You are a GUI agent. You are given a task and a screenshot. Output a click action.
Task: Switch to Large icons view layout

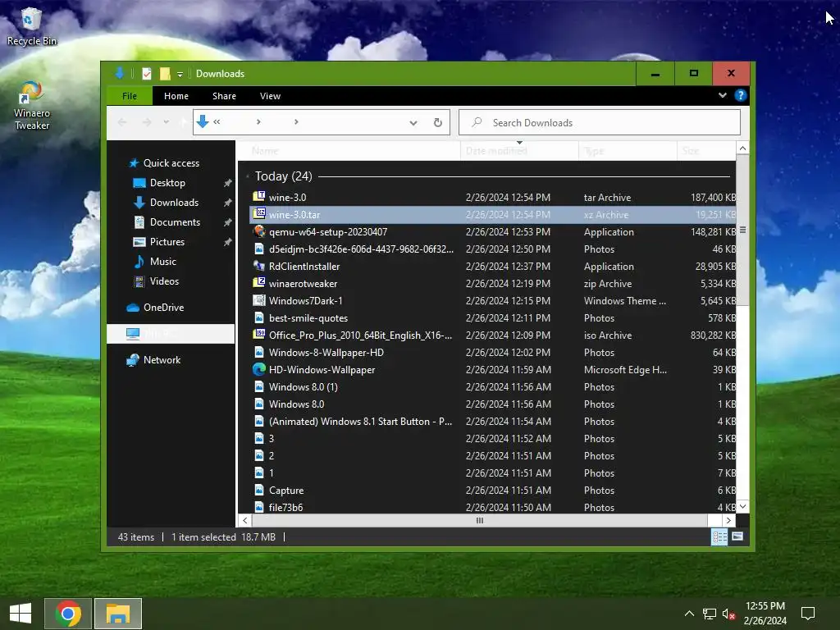tap(737, 536)
